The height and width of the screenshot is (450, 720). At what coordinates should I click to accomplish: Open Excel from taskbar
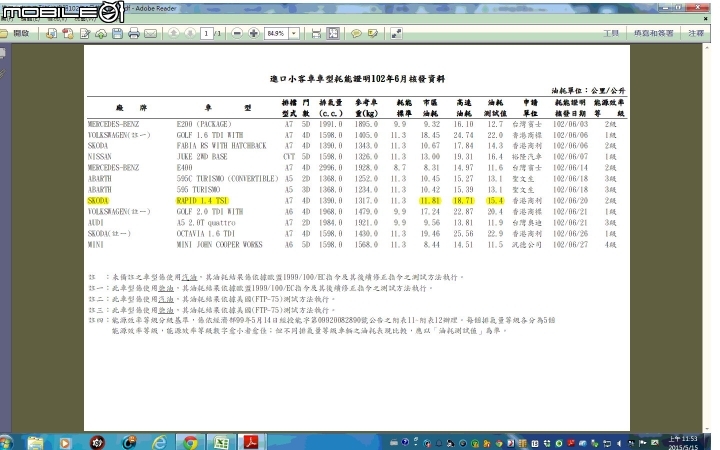click(222, 443)
